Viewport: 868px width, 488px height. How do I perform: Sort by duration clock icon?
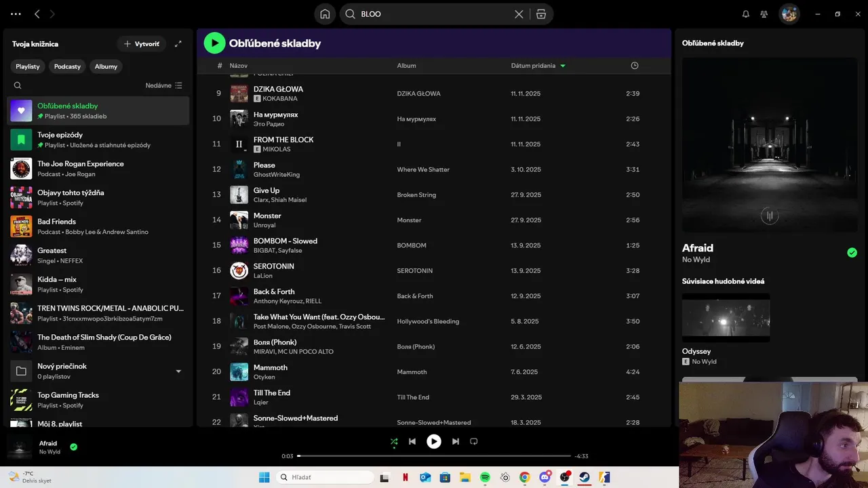[635, 66]
